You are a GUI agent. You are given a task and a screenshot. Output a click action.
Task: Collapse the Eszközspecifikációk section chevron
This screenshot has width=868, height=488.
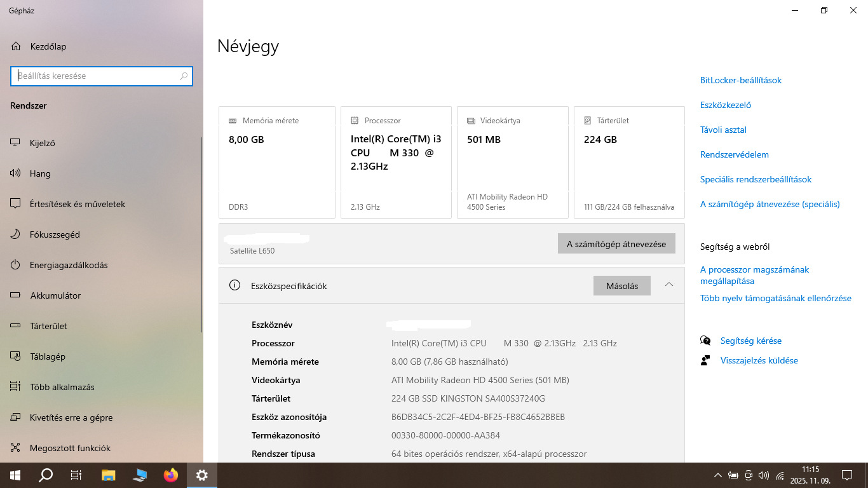coord(669,285)
